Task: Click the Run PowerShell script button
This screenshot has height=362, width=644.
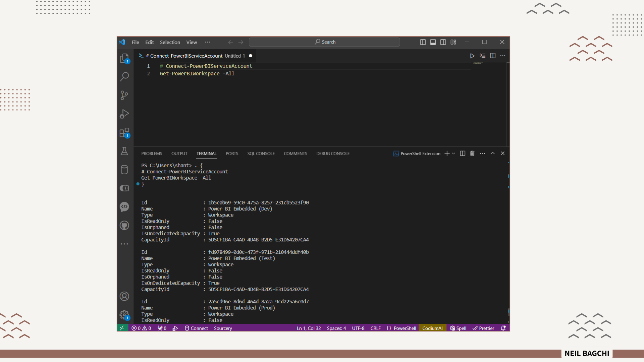Action: pos(472,55)
